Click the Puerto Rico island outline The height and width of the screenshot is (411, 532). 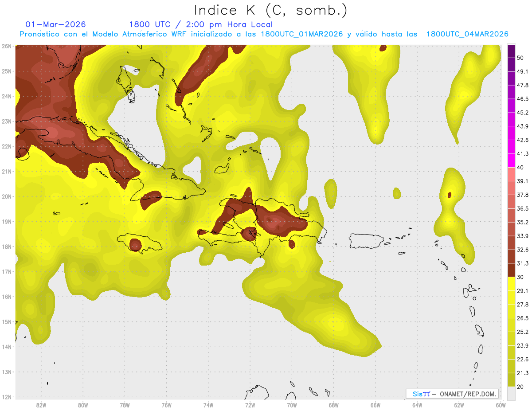coord(367,241)
